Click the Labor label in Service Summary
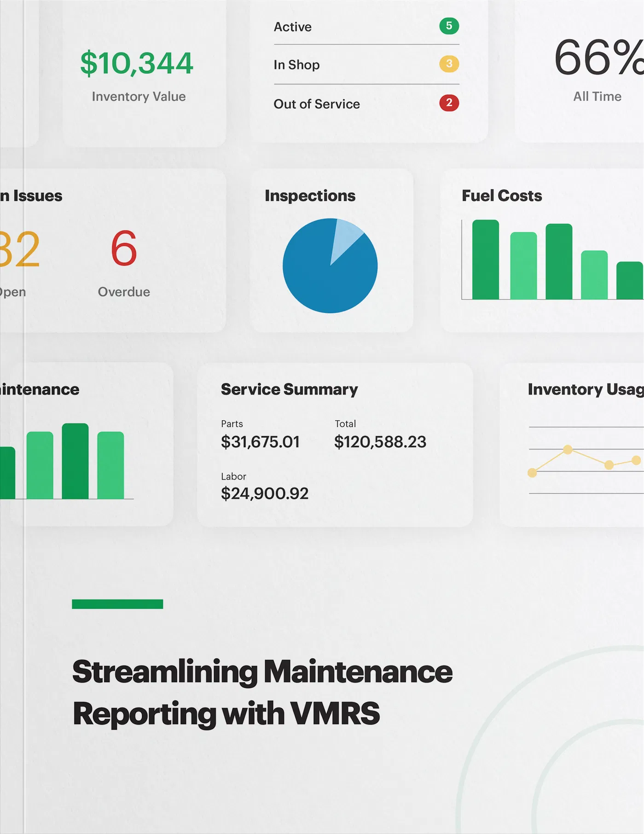The image size is (644, 834). click(x=233, y=476)
